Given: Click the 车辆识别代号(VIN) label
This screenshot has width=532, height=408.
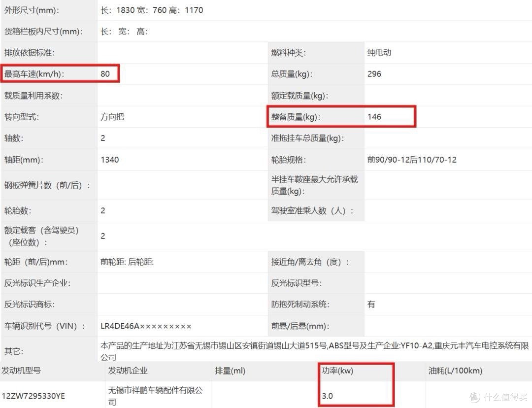Looking at the screenshot, I should tap(44, 326).
